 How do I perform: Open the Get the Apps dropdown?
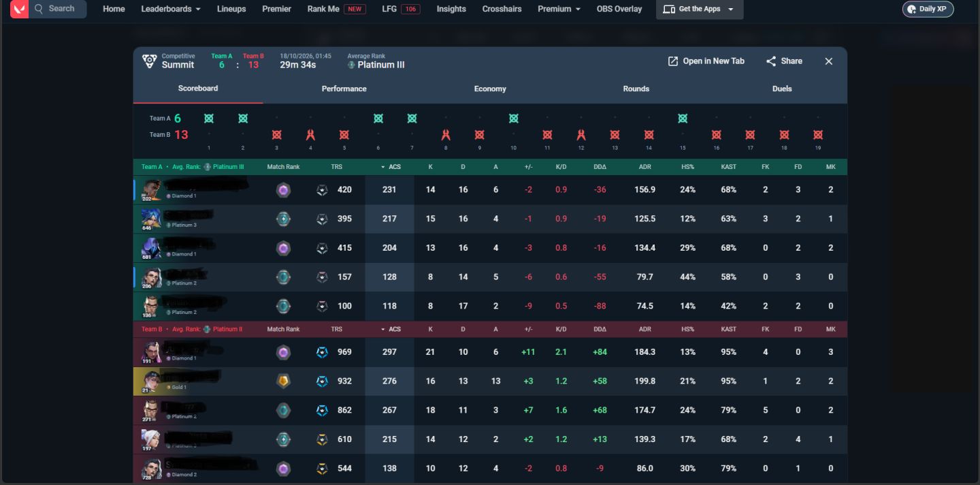click(x=700, y=10)
